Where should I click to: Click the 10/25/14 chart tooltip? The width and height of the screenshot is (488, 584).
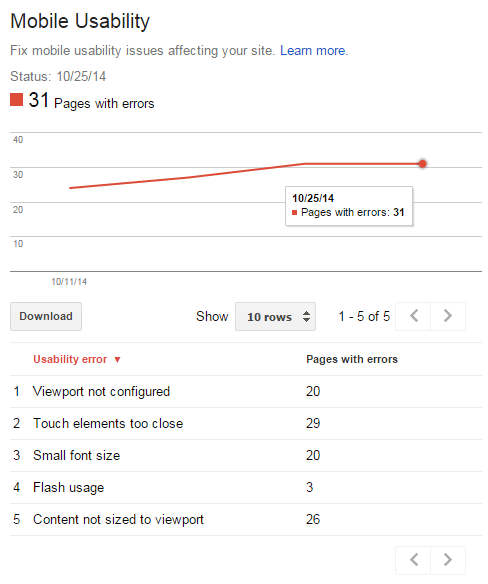(x=349, y=206)
